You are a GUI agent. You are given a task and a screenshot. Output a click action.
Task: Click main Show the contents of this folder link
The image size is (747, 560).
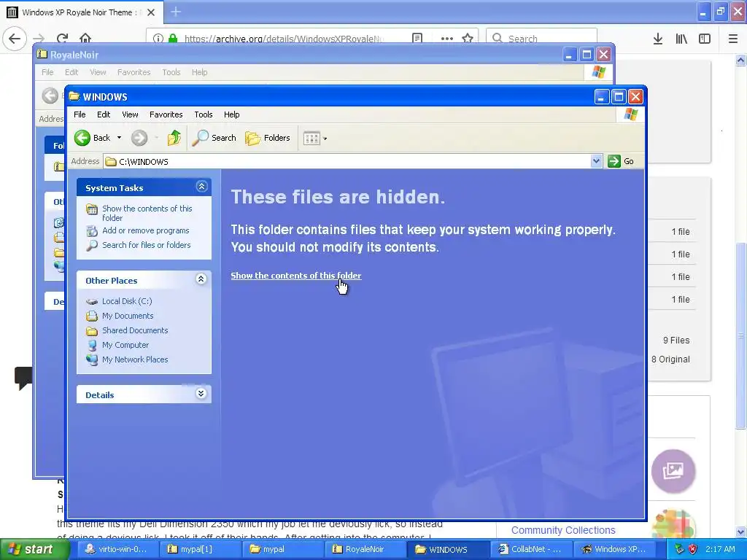(296, 275)
